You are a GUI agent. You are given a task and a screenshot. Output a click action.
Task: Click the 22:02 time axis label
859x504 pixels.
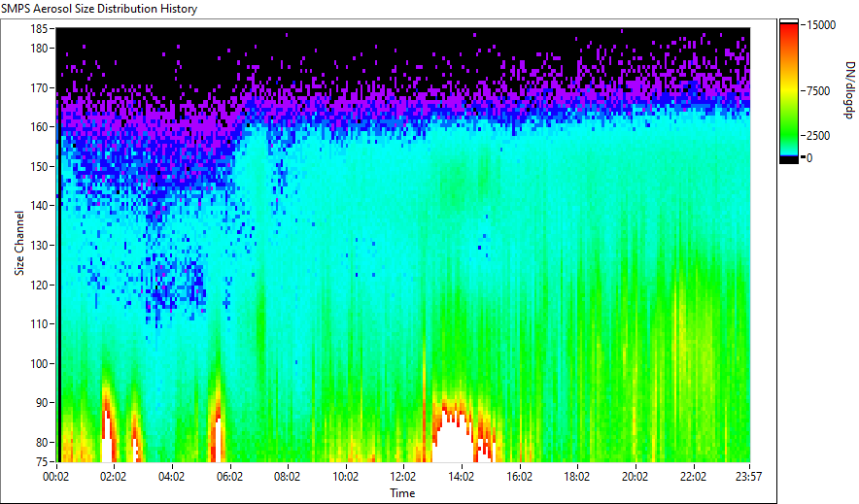(693, 477)
